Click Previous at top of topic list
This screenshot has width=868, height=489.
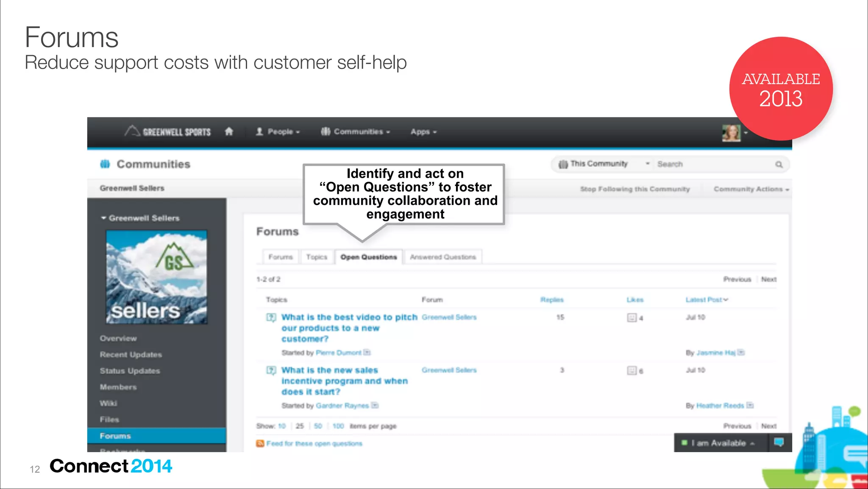pos(737,279)
